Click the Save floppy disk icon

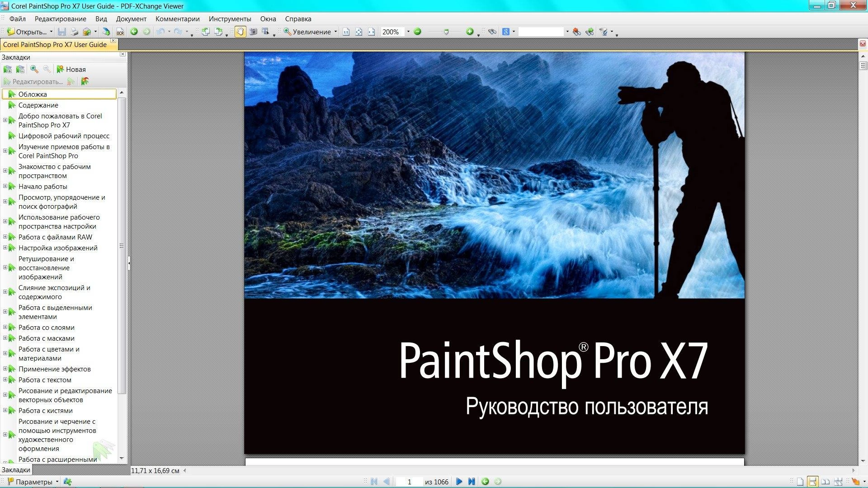pos(62,32)
